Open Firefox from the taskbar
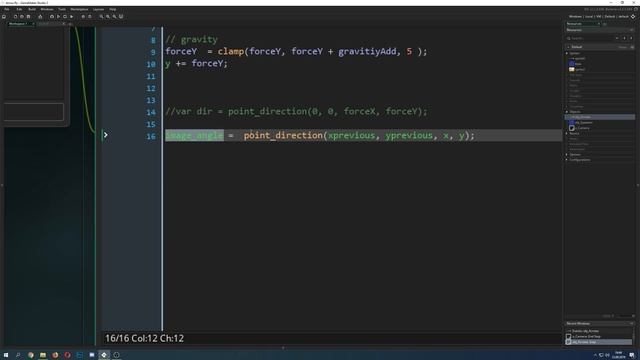 55,355
